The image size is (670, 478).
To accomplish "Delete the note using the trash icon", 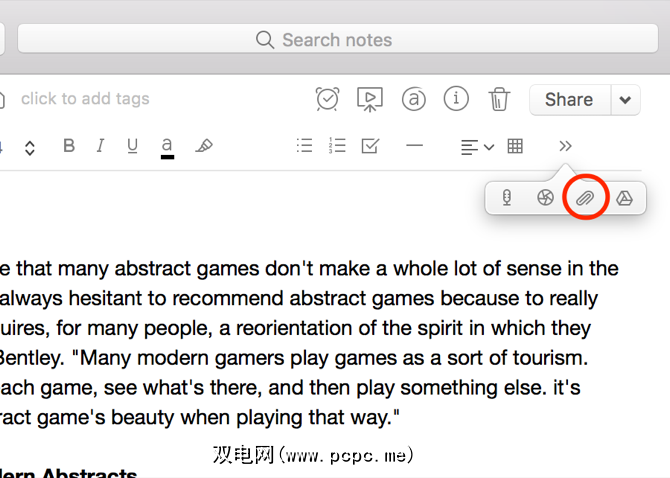I will 499,99.
